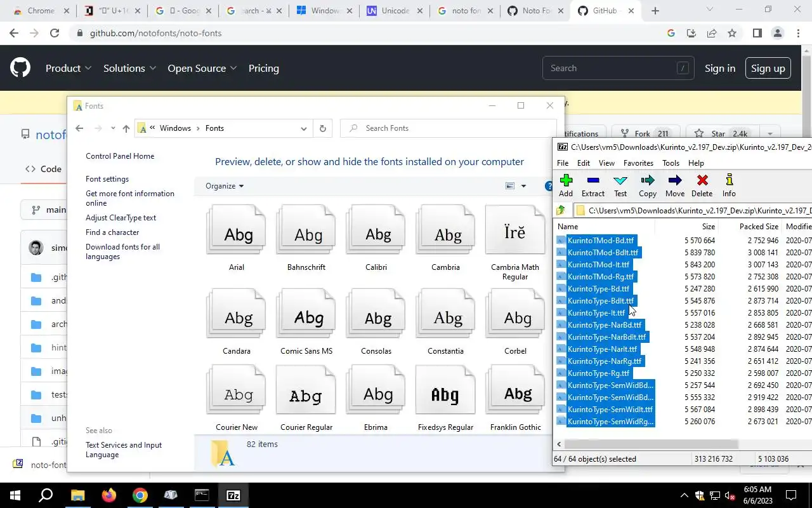Go up one folder in 7-Zip
The width and height of the screenshot is (812, 508).
coord(561,210)
